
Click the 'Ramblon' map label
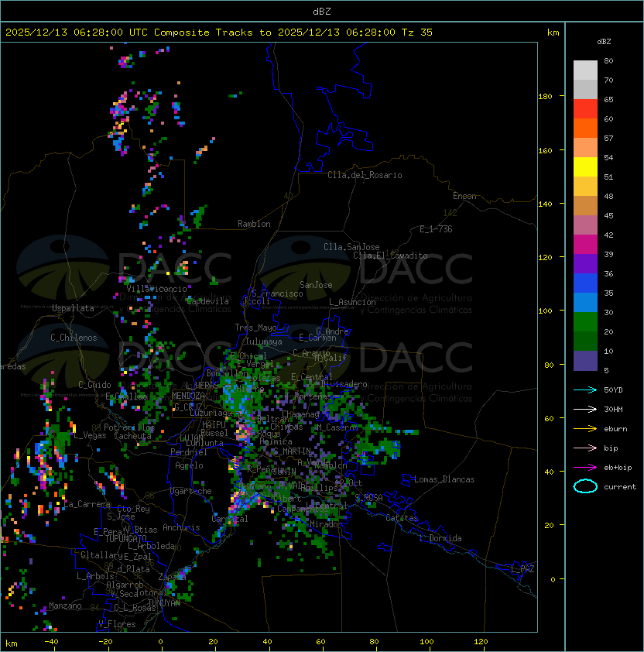click(x=254, y=224)
